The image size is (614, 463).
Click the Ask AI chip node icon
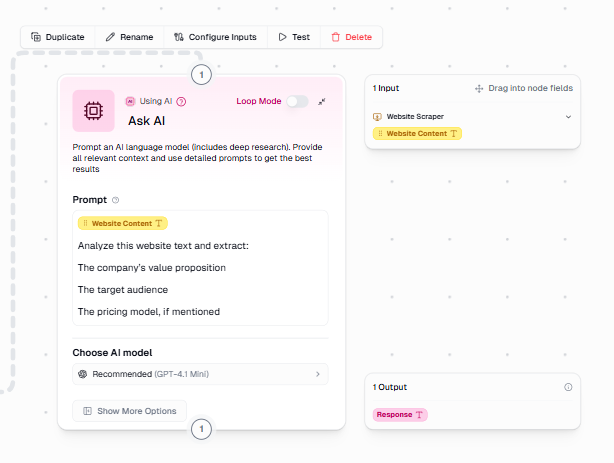93,111
